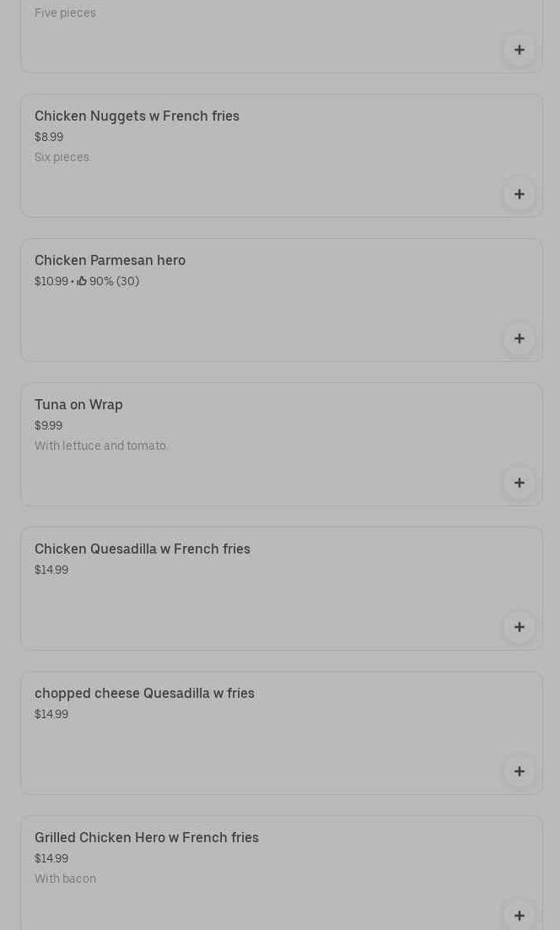Open the Chicken Nuggets w French fries title
The image size is (560, 930).
coord(137,116)
